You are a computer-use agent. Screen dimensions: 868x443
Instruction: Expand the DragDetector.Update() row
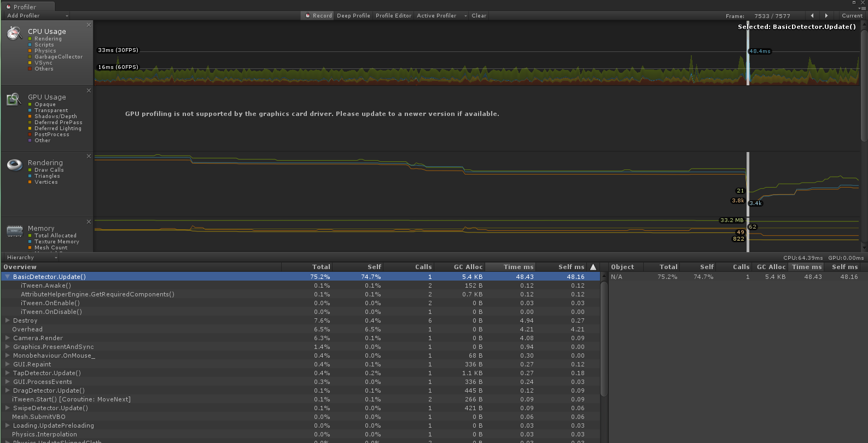point(8,390)
